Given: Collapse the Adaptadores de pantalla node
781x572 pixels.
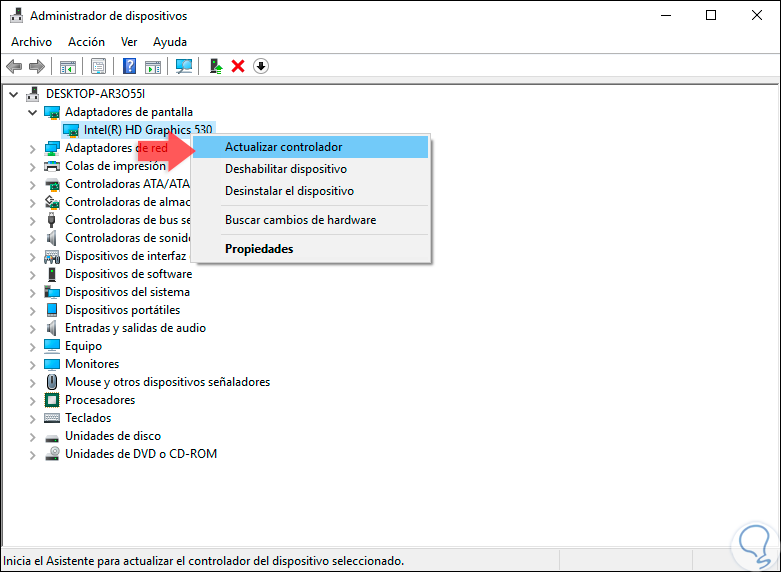Looking at the screenshot, I should click(x=32, y=112).
